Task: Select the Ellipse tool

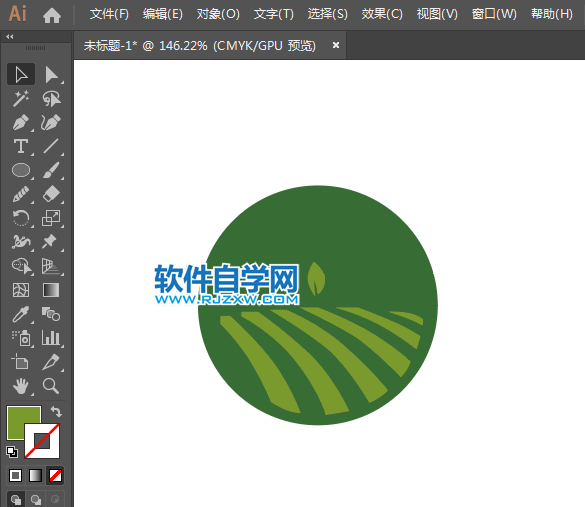Action: pos(21,170)
